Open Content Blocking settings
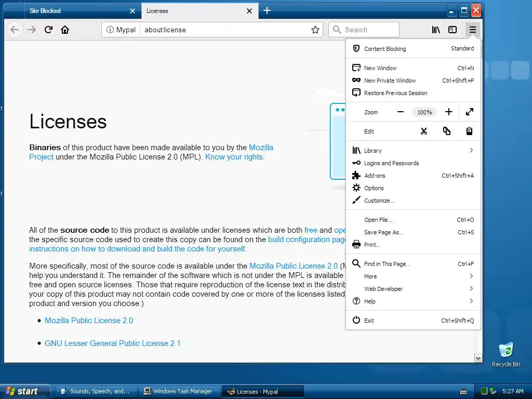Screen dimensions: 532x399 [x=413, y=48]
